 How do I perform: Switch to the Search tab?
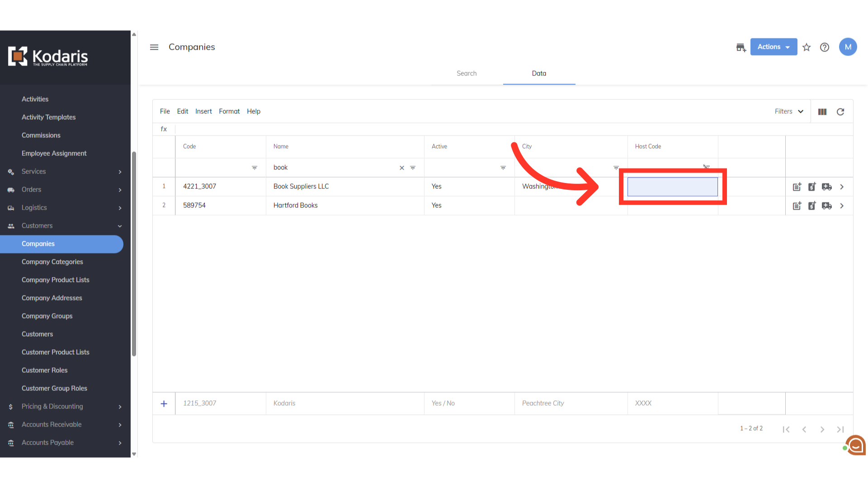tap(467, 73)
